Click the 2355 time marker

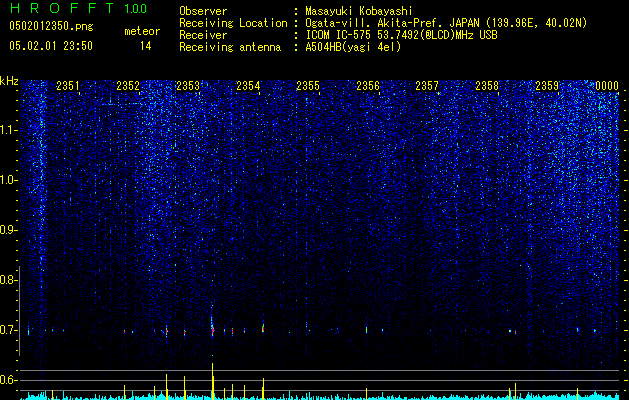[x=308, y=85]
